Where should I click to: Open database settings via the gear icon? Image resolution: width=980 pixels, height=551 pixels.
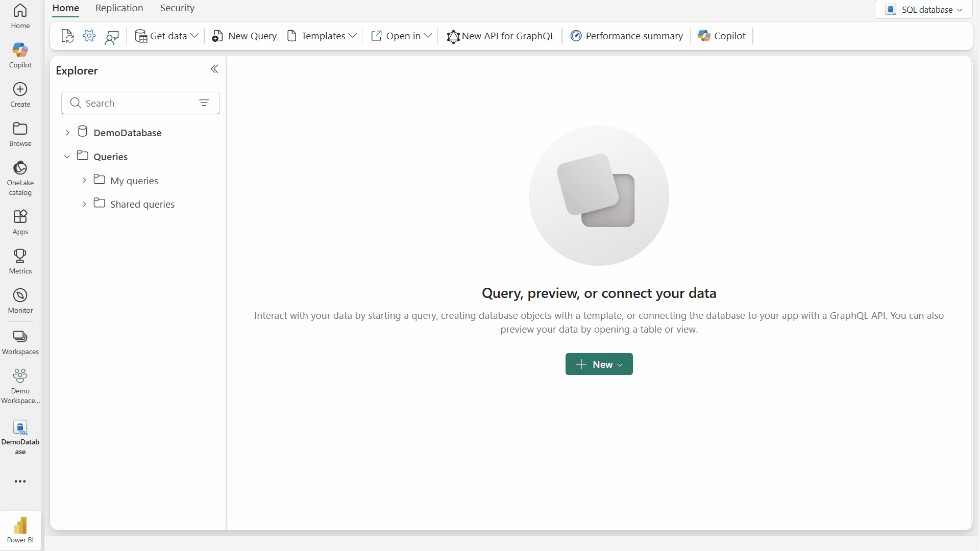(x=89, y=36)
